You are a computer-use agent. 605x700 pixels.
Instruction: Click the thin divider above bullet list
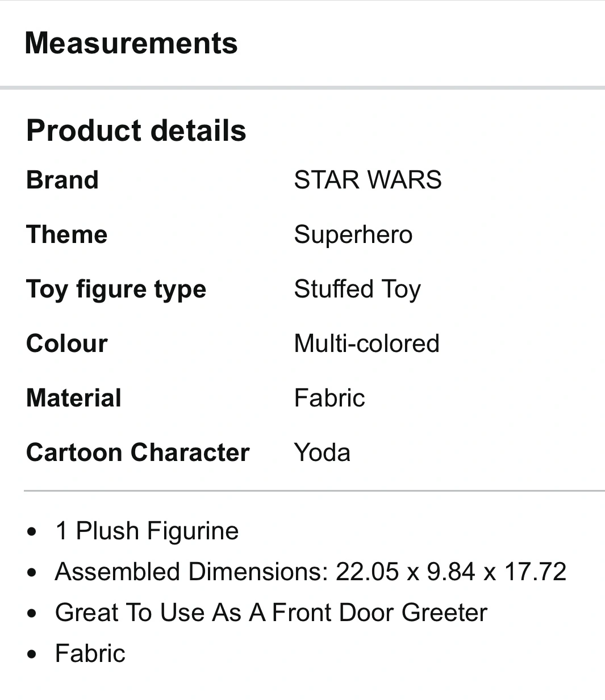[314, 490]
